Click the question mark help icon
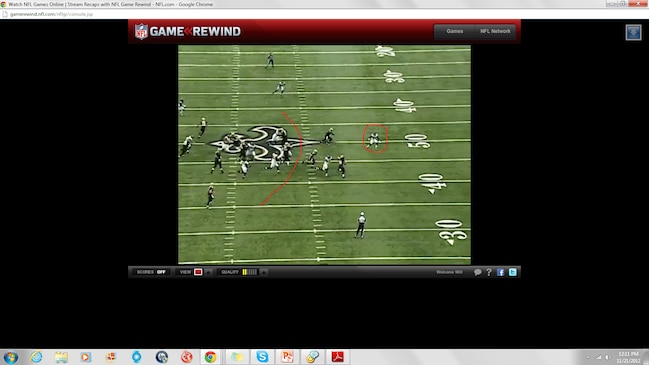This screenshot has height=365, width=649. [489, 272]
